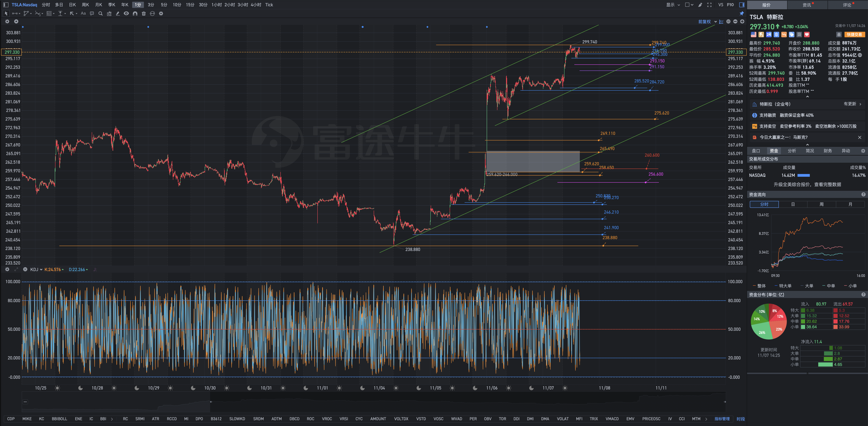Viewport: 868px width, 426px height.
Task: Add a comment bubble annotation
Action: [x=92, y=13]
